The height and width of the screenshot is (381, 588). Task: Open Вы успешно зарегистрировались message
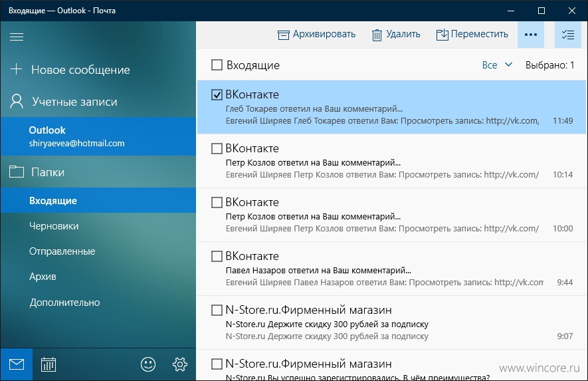(x=391, y=365)
